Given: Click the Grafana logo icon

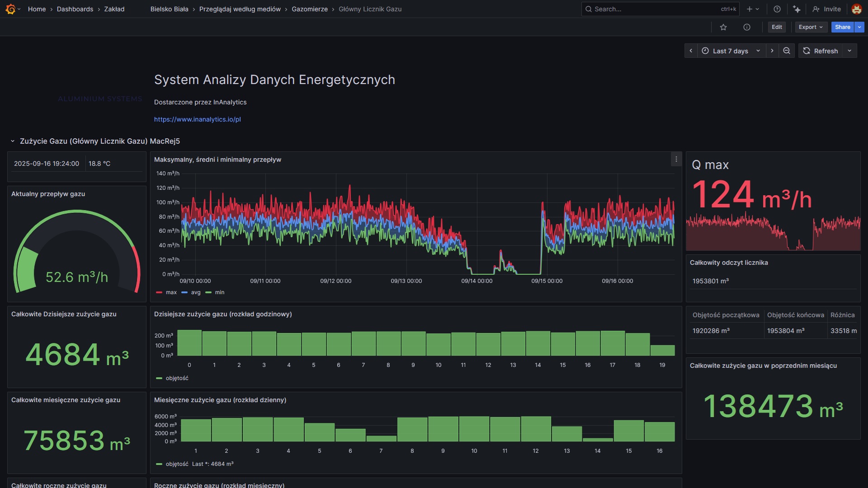Looking at the screenshot, I should [x=11, y=9].
